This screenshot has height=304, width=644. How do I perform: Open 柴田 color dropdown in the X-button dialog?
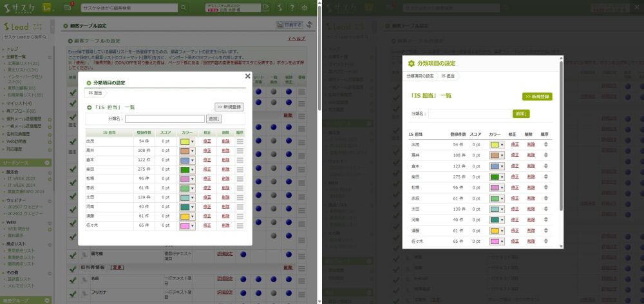coord(192,169)
